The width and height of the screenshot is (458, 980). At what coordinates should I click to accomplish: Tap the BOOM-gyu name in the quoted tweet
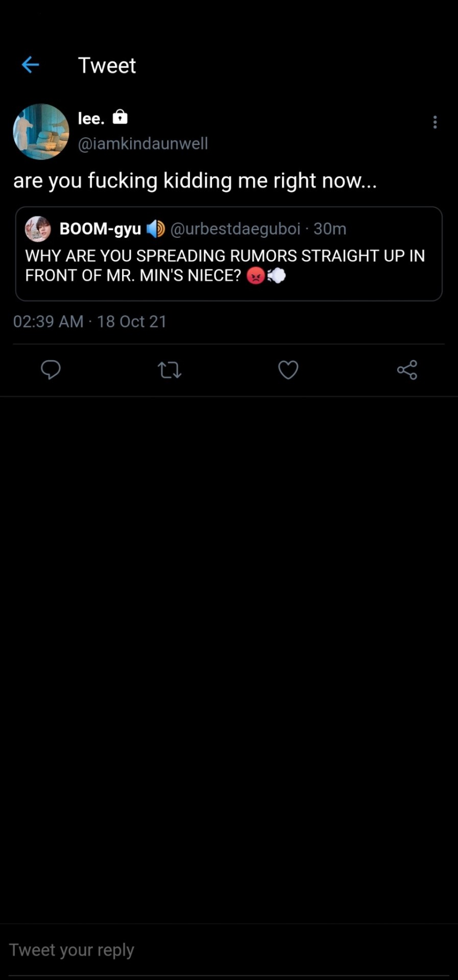(x=100, y=229)
